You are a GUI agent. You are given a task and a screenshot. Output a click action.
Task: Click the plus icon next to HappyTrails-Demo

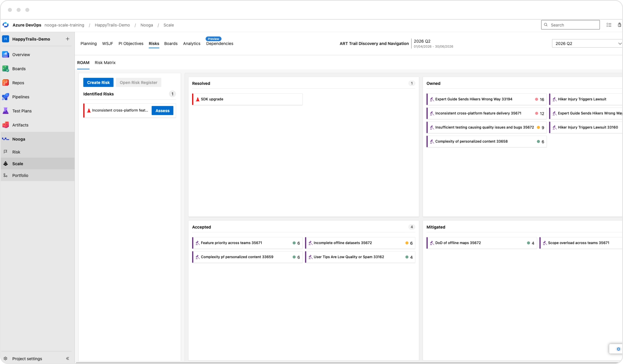(x=67, y=39)
